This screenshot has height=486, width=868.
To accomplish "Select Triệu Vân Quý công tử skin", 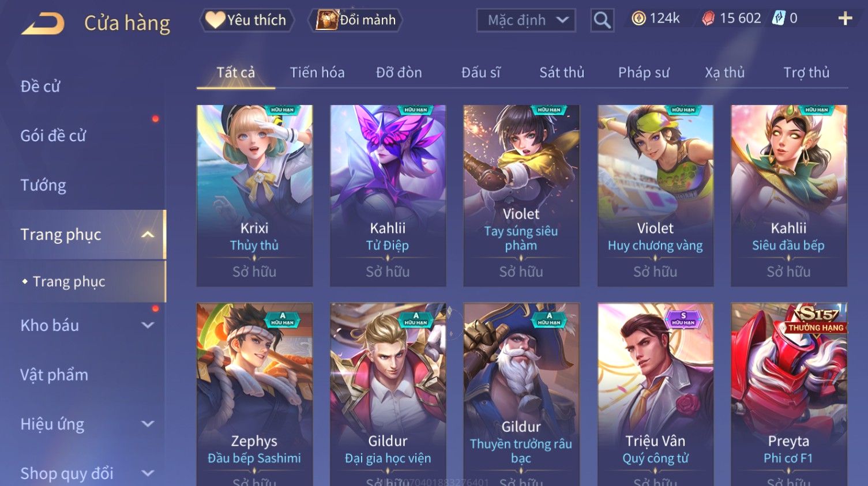I will click(655, 394).
